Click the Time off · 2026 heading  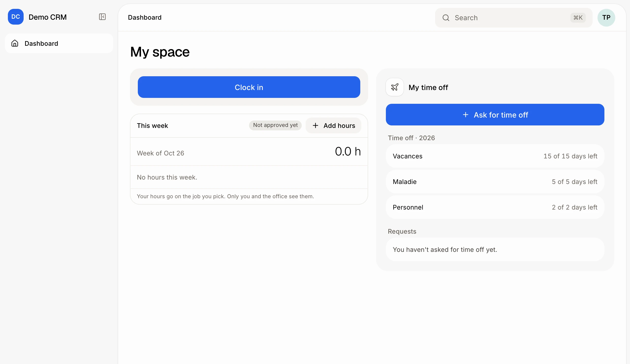tap(411, 138)
